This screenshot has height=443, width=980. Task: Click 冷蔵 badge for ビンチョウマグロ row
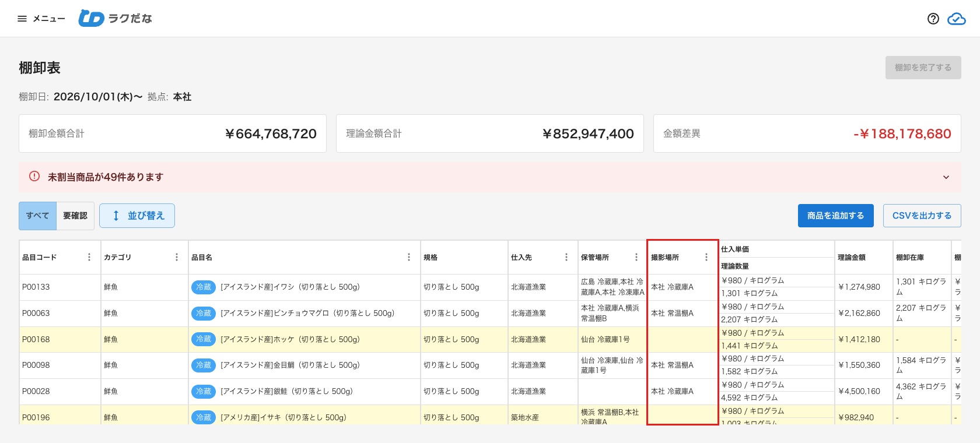tap(204, 313)
